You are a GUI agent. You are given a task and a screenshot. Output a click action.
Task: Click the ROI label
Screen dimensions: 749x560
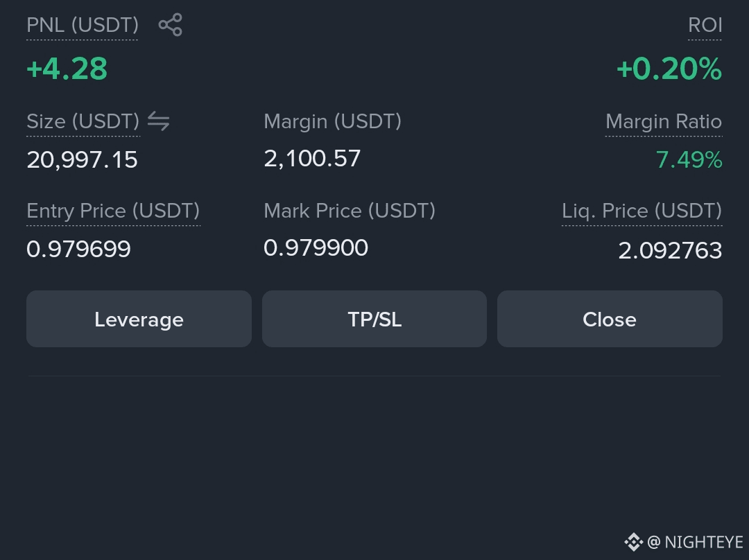[x=705, y=26]
